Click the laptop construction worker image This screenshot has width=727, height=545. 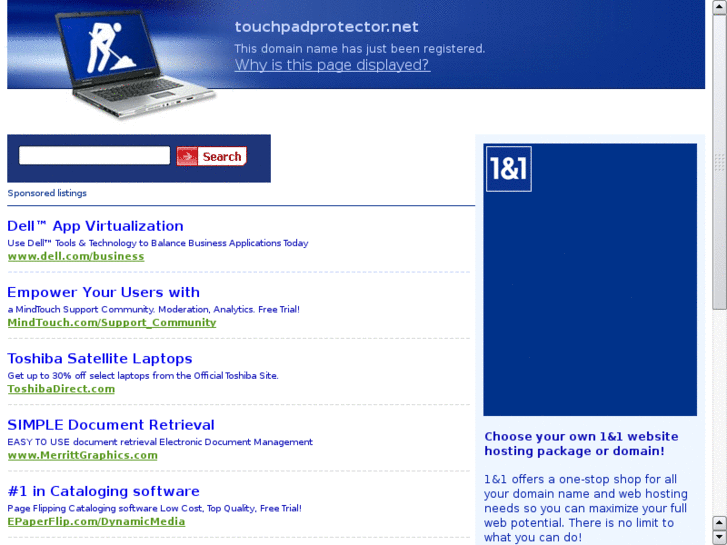pos(134,64)
